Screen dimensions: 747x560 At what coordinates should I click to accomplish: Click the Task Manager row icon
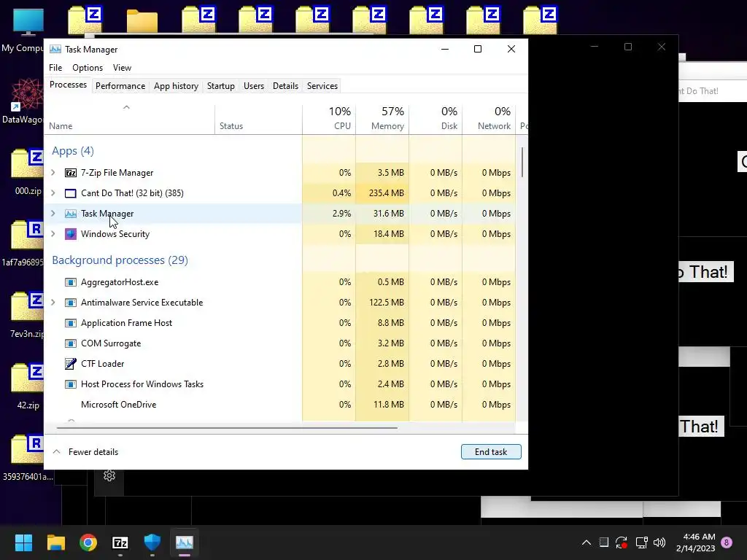click(x=71, y=214)
